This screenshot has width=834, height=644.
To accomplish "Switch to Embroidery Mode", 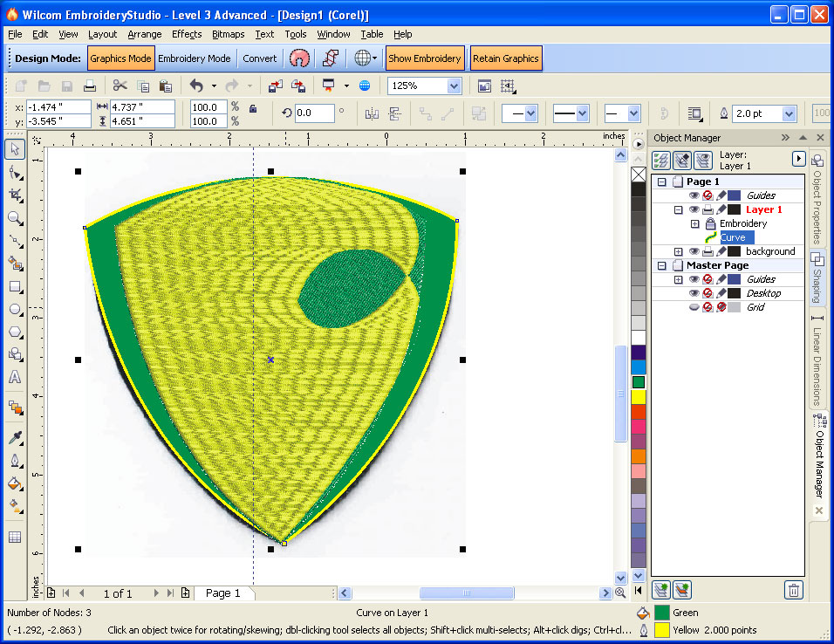I will 195,58.
